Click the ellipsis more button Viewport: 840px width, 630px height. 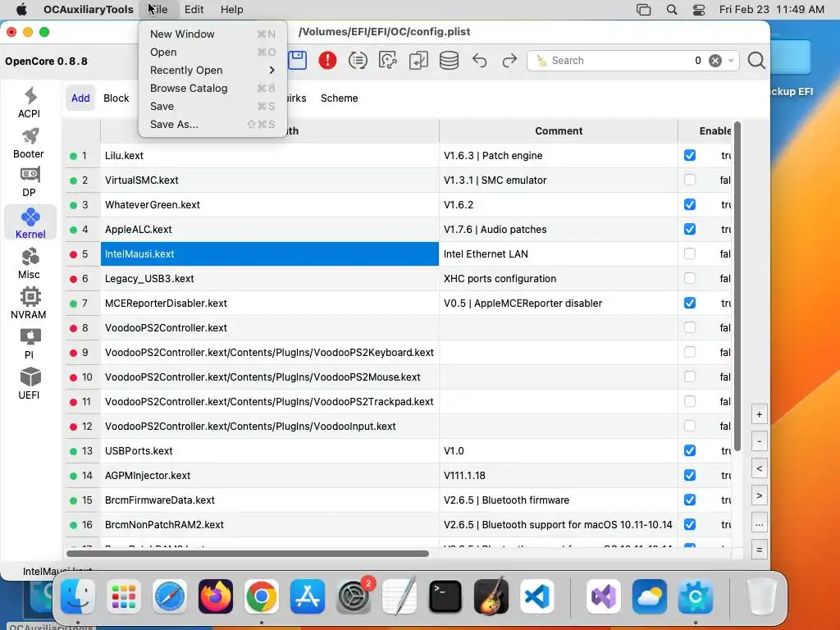coord(759,523)
